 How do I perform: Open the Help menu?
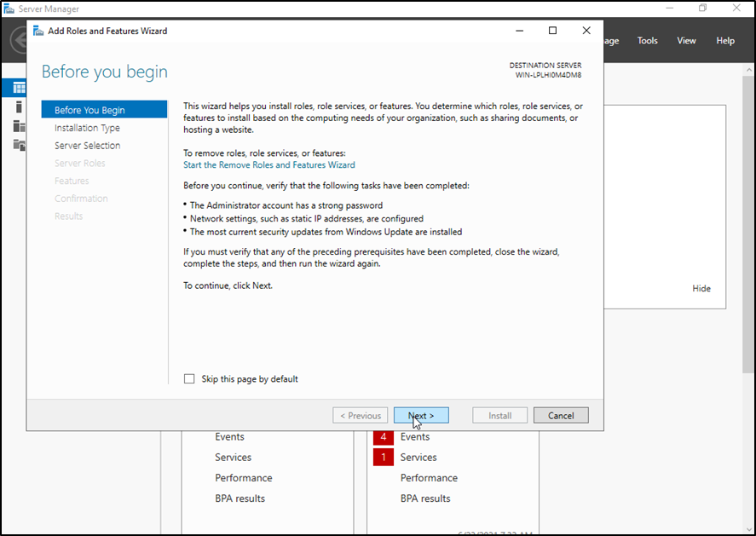(x=725, y=41)
